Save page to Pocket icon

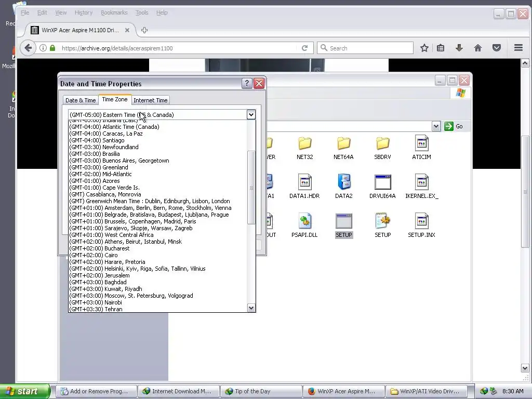496,48
